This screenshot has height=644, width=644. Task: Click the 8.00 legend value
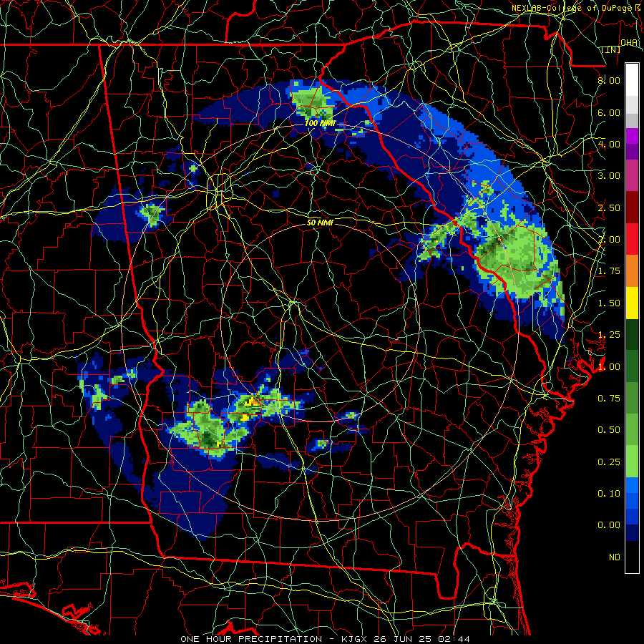[609, 80]
